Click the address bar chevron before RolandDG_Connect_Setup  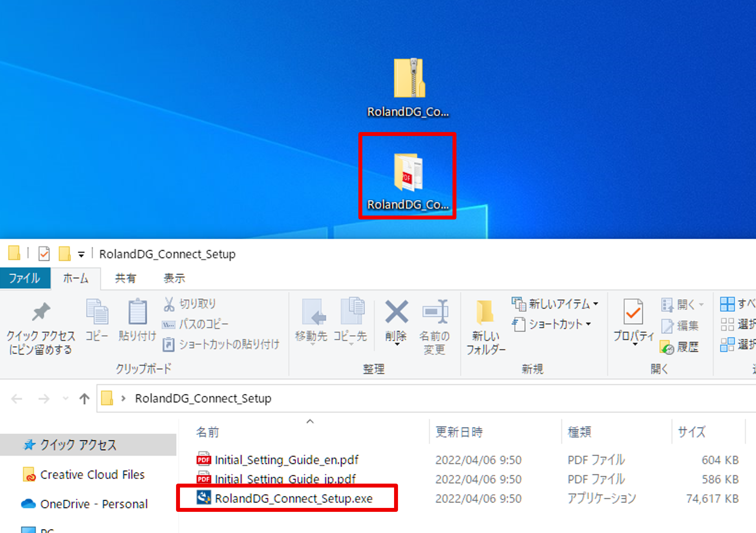click(124, 399)
